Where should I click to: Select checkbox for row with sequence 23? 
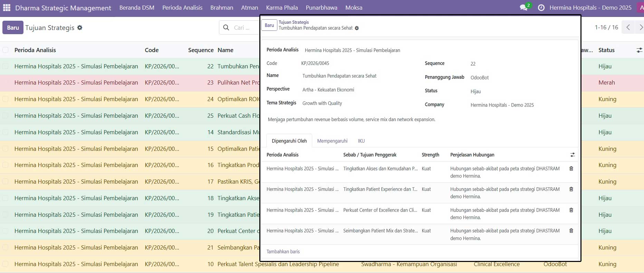click(6, 82)
